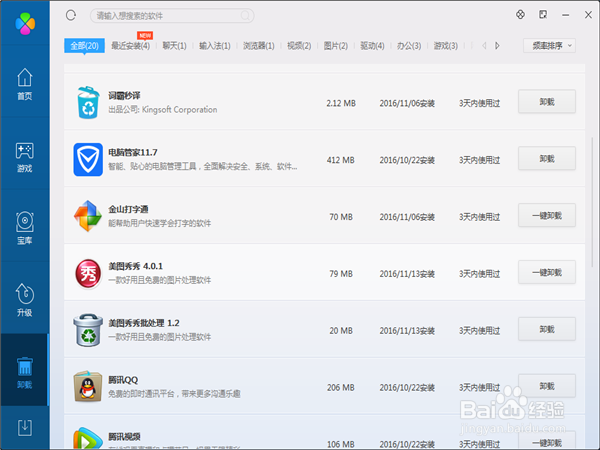Show more category tabs with right arrow
The height and width of the screenshot is (450, 600).
coord(497,46)
